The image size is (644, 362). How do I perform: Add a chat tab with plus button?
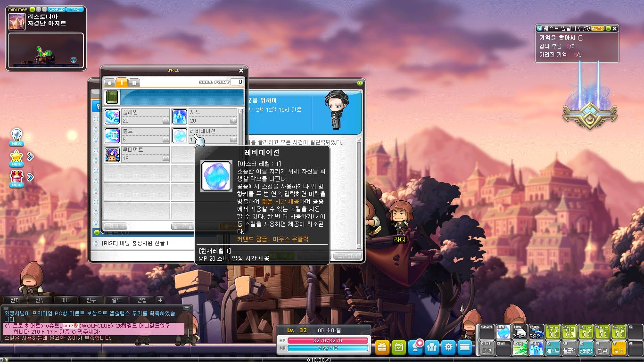click(160, 300)
